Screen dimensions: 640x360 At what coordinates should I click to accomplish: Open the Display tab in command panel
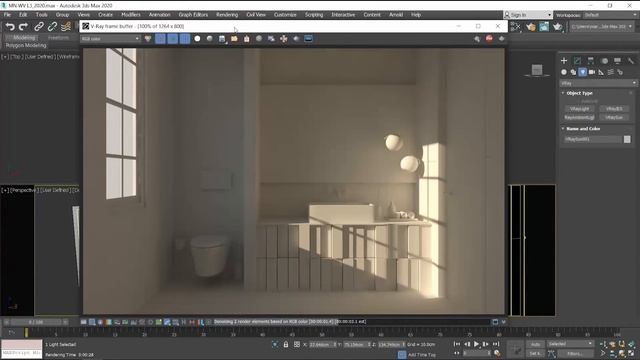pyautogui.click(x=618, y=61)
